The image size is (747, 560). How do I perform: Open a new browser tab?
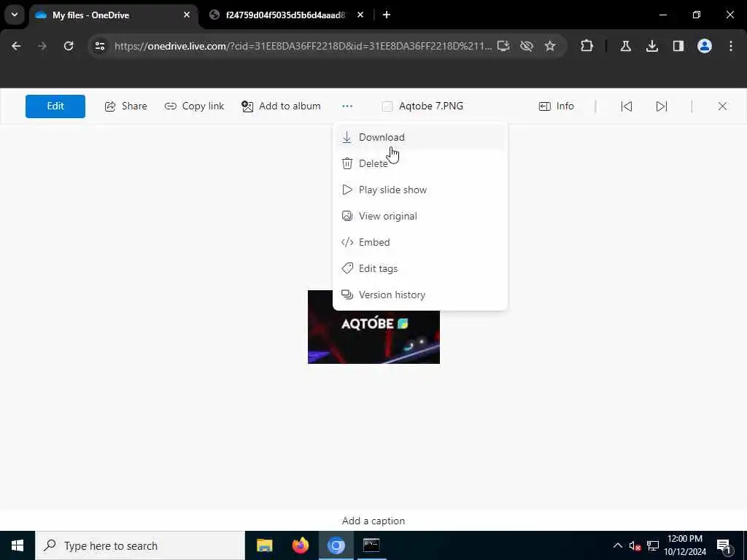point(387,15)
